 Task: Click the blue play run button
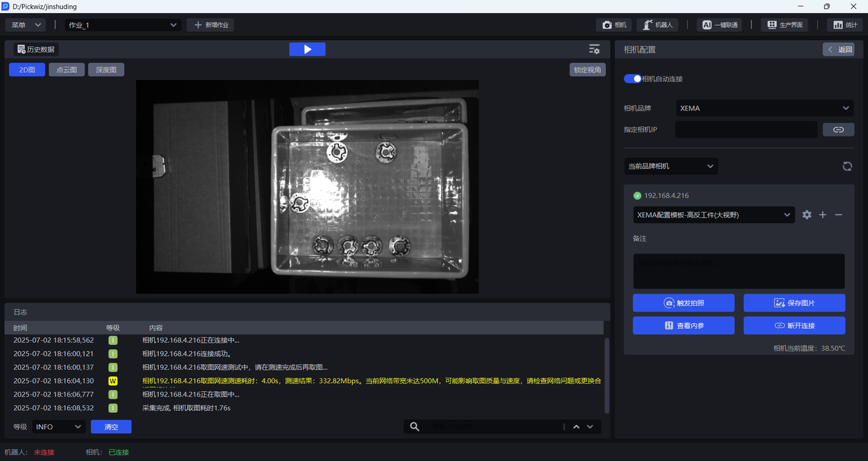pyautogui.click(x=307, y=49)
